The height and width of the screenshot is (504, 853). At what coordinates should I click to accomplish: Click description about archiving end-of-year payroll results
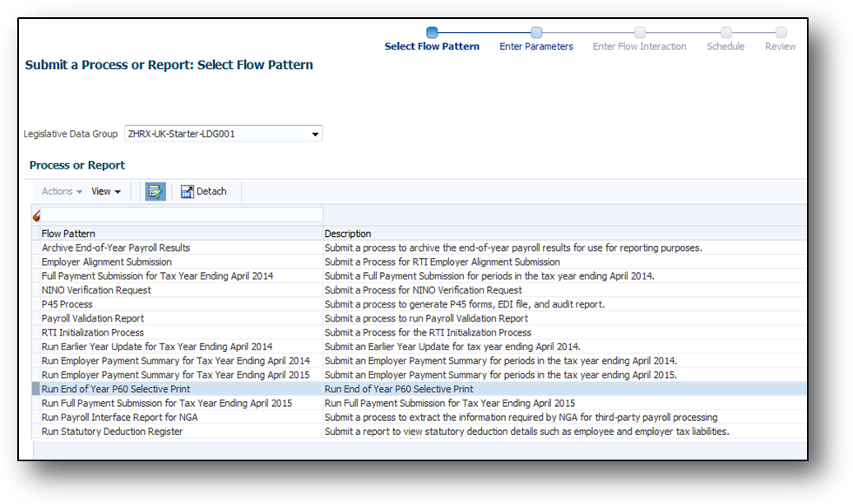pos(513,248)
